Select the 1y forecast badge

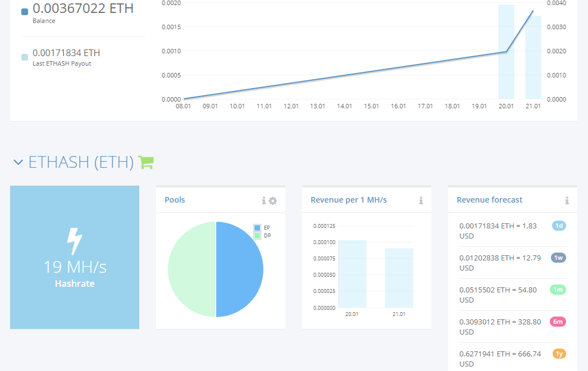(559, 354)
